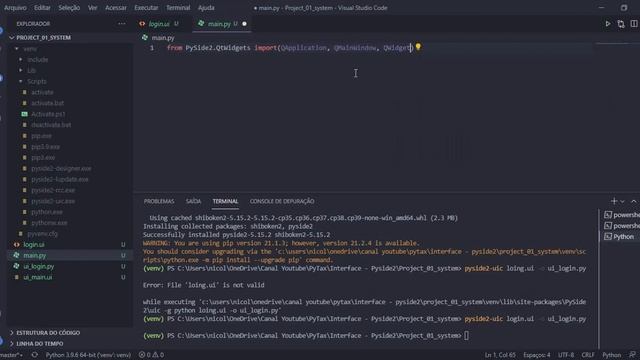The image size is (640, 360).
Task: Open errors and warnings count in status bar
Action: 151,355
